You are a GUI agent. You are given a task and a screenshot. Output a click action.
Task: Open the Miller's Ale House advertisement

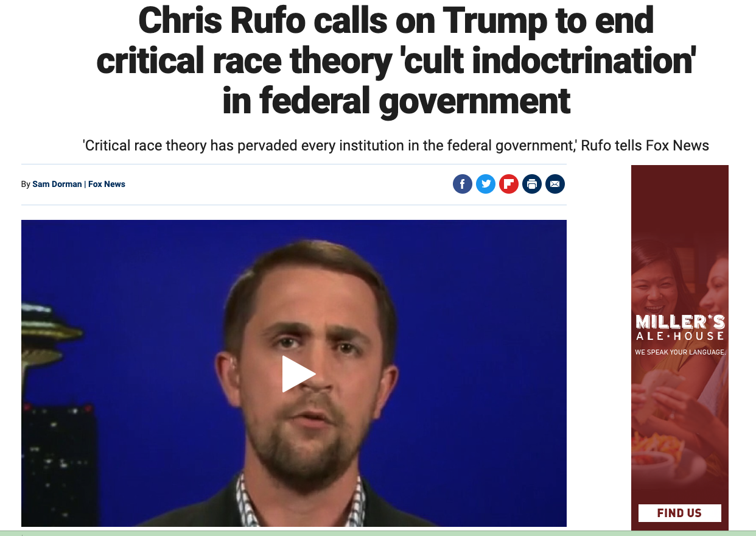pyautogui.click(x=680, y=347)
